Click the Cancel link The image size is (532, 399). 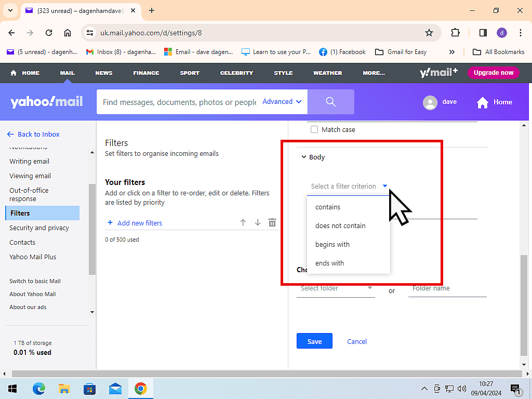pyautogui.click(x=357, y=341)
